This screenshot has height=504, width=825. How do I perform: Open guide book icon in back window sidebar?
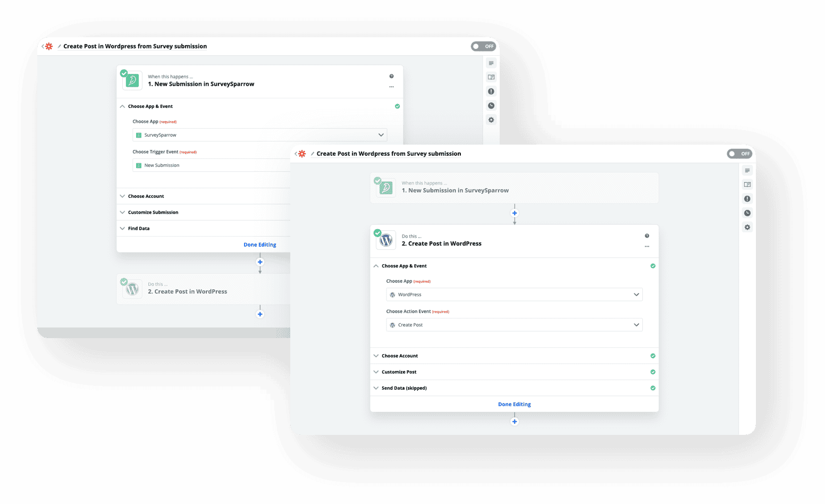coord(491,77)
